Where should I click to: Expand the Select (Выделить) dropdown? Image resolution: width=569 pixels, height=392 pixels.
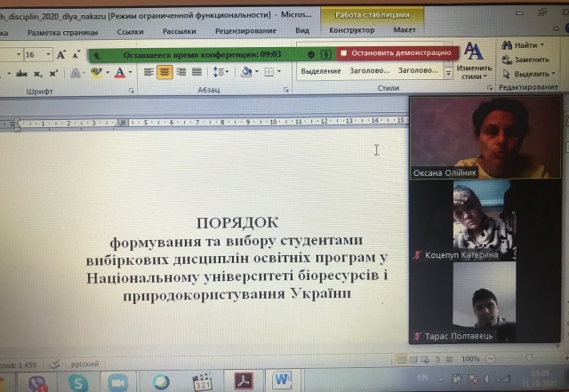tap(535, 74)
